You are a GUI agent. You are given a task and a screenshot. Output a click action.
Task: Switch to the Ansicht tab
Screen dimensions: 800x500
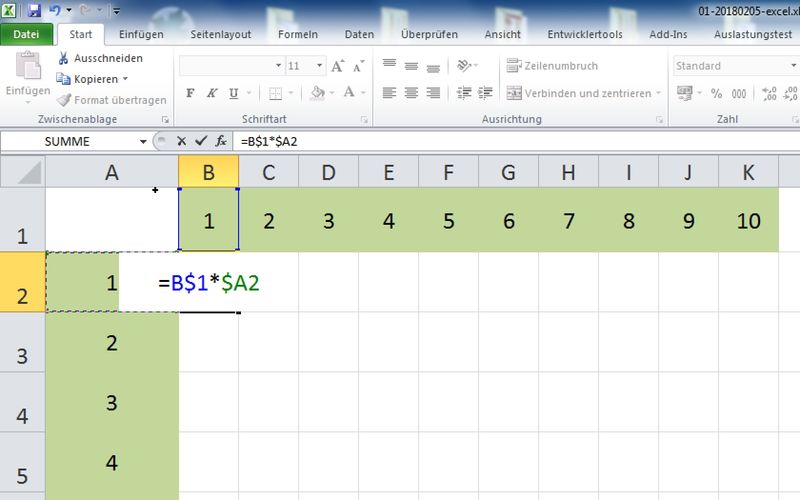(x=503, y=34)
